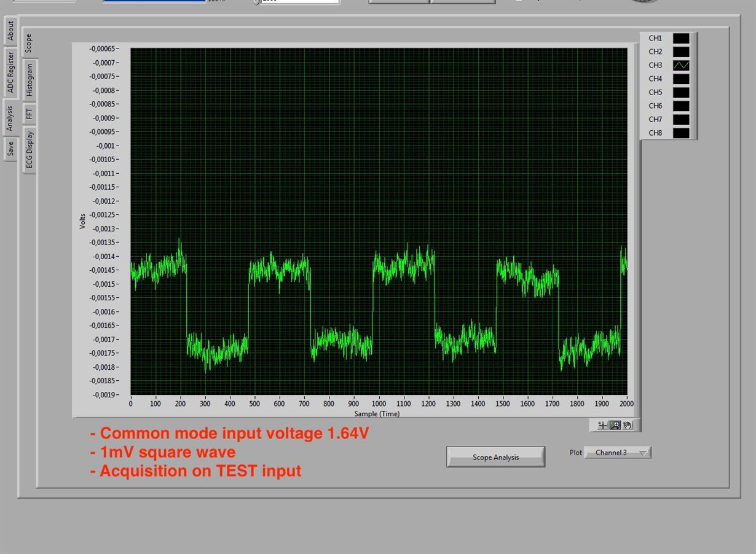Viewport: 756px width, 554px height.
Task: Click the CH4 plot legend swatch
Action: pyautogui.click(x=681, y=79)
